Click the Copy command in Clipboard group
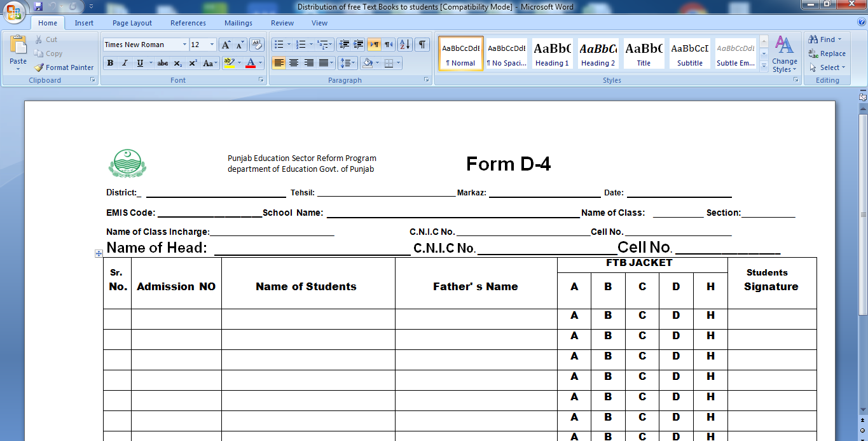The width and height of the screenshot is (868, 441). (x=50, y=53)
